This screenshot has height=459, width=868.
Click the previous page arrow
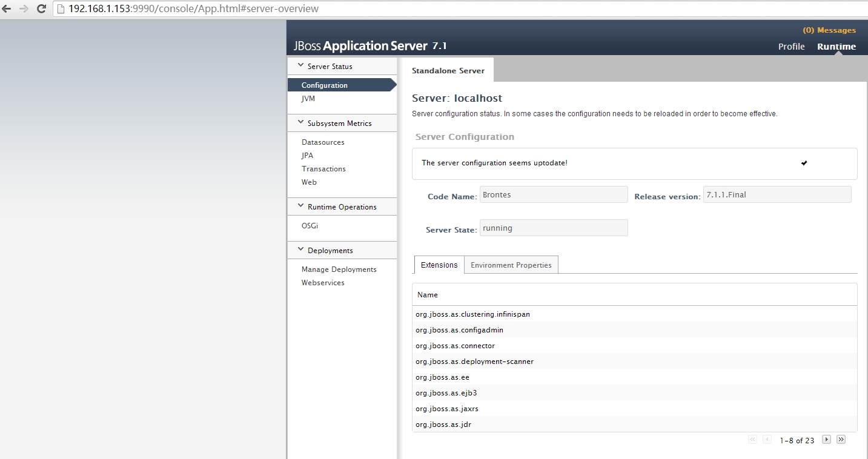767,439
